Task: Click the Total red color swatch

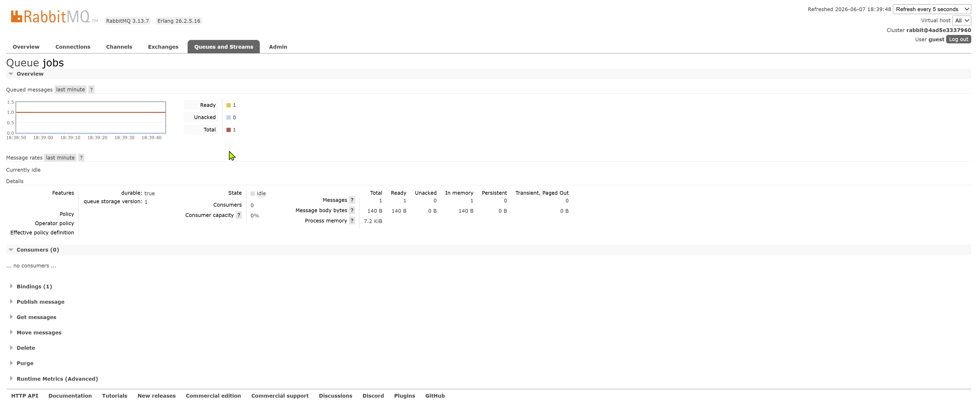Action: pyautogui.click(x=229, y=130)
